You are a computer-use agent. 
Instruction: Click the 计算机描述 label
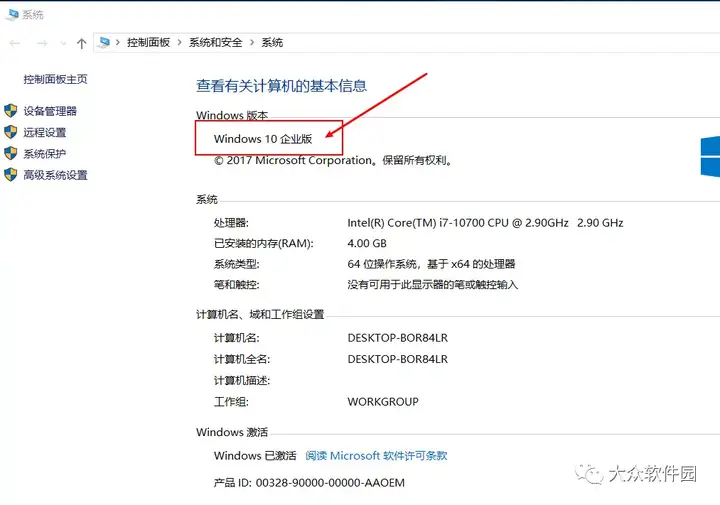pos(242,381)
